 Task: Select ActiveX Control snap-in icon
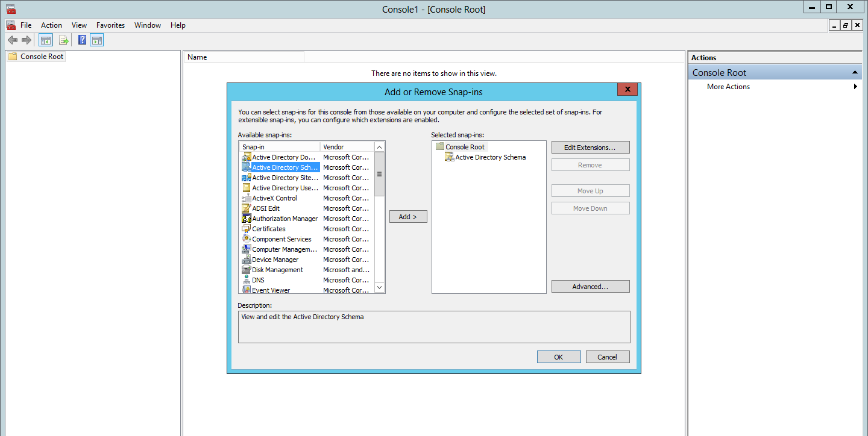pos(246,198)
